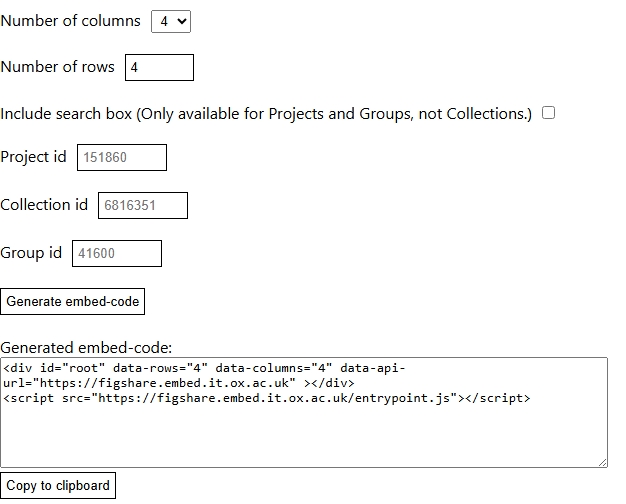
Task: Focus the Project id field
Action: tap(122, 157)
